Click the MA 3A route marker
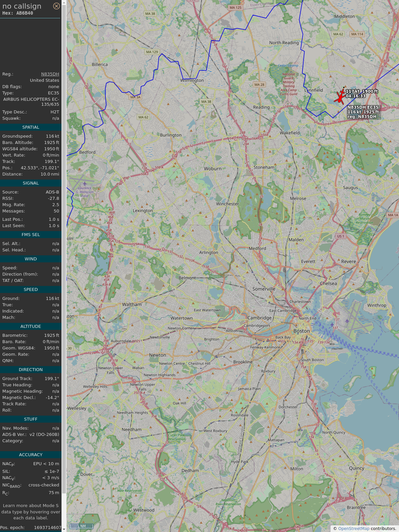 click(x=135, y=97)
